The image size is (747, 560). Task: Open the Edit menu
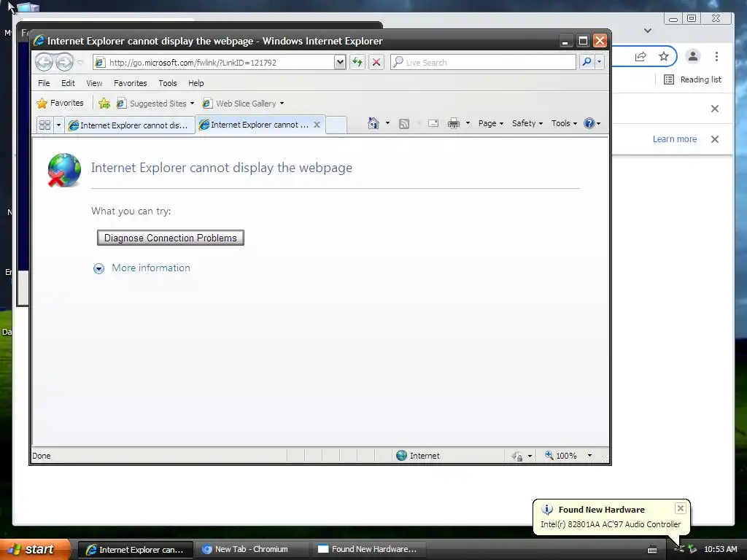click(68, 83)
